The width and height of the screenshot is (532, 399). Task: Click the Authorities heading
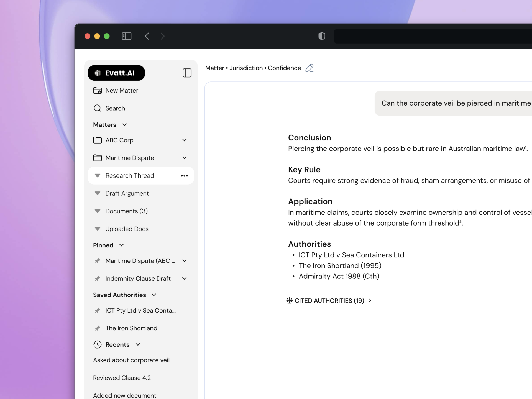310,244
